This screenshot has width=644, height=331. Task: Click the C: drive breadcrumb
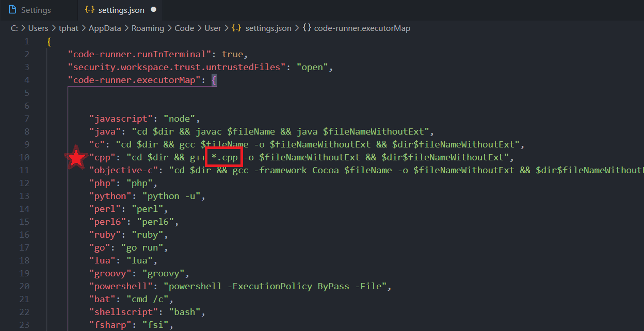tap(14, 28)
